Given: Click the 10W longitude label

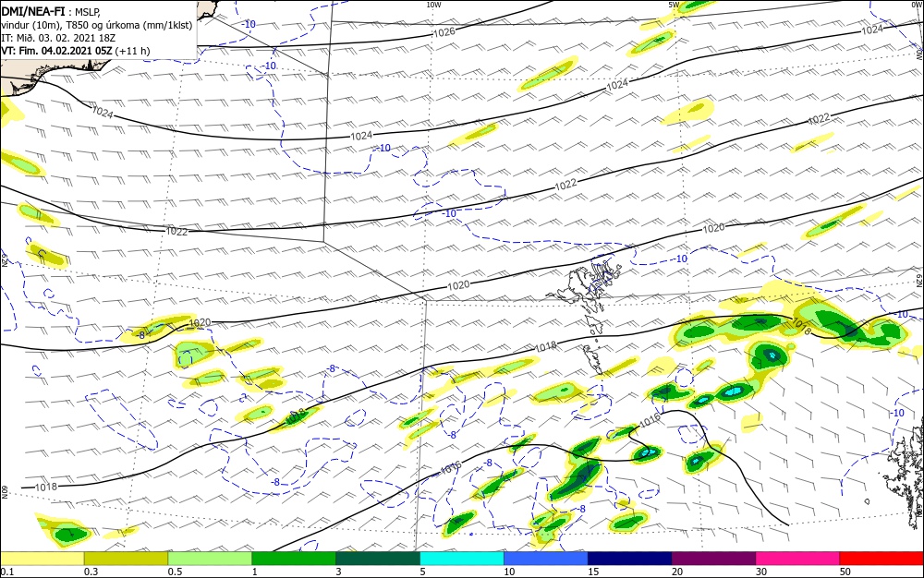Looking at the screenshot, I should (x=433, y=5).
